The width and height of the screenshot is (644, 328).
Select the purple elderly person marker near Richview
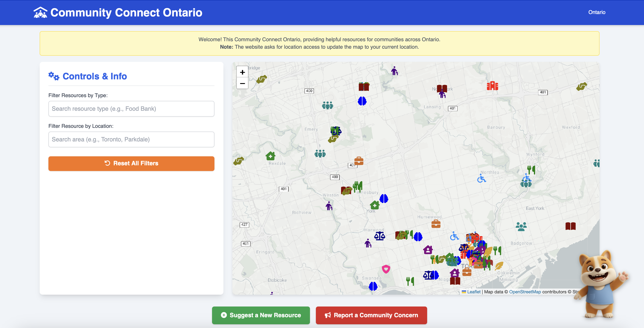click(x=329, y=206)
